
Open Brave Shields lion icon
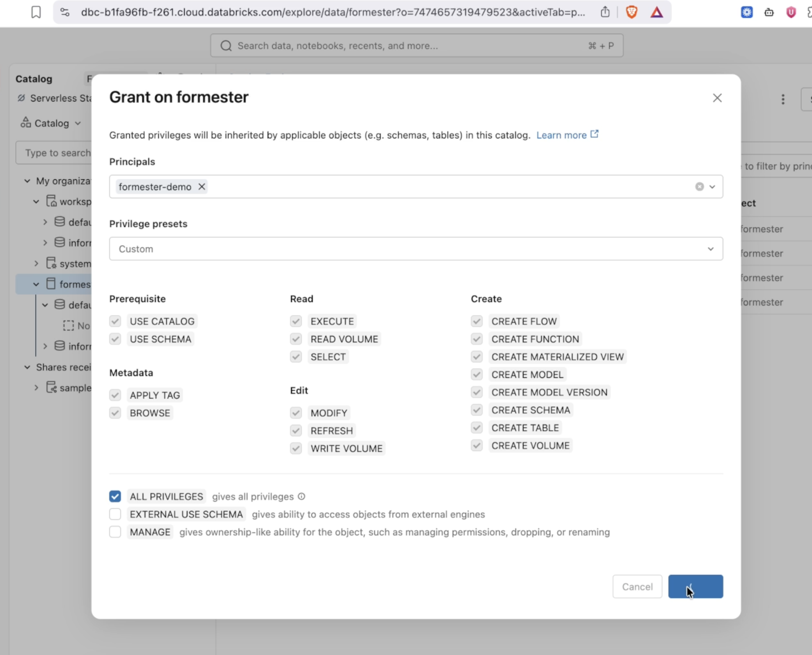(631, 12)
